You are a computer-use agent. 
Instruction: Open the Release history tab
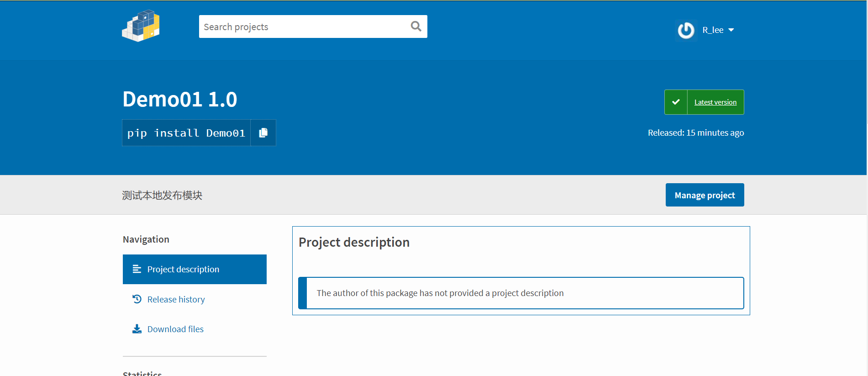(x=195, y=299)
